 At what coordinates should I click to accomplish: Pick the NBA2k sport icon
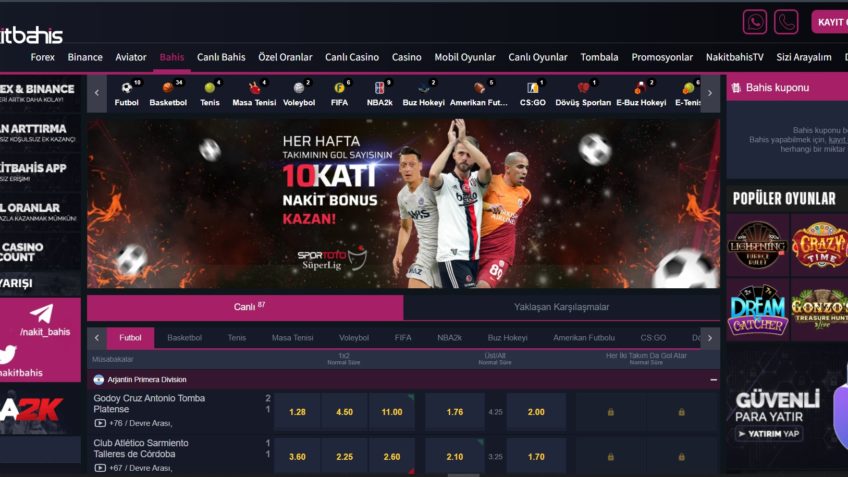coord(379,93)
